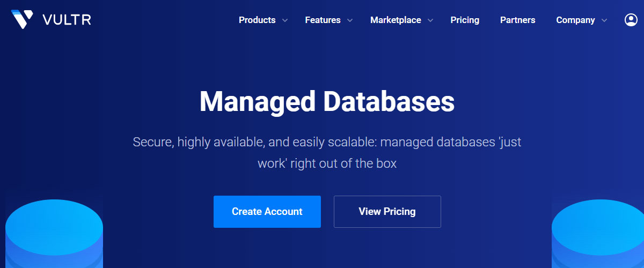The width and height of the screenshot is (644, 268).
Task: Visit the Partners page
Action: coord(518,20)
